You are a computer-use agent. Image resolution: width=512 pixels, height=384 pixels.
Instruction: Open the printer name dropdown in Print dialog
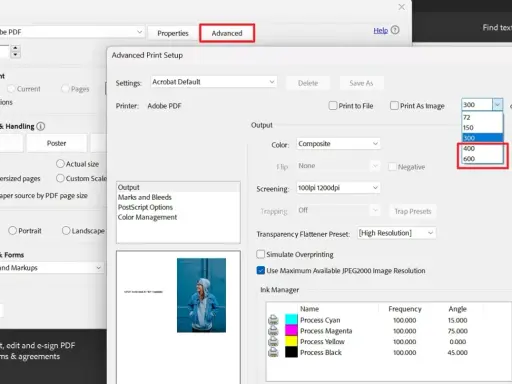click(x=139, y=32)
